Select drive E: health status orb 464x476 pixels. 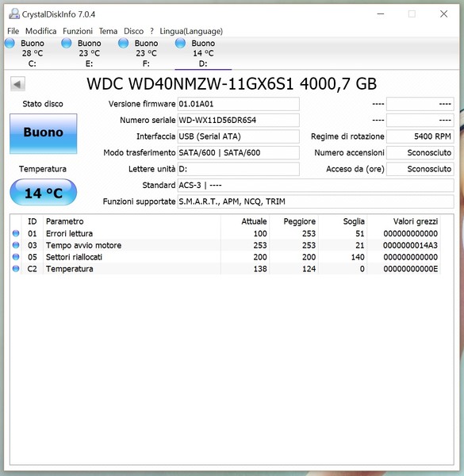click(67, 43)
